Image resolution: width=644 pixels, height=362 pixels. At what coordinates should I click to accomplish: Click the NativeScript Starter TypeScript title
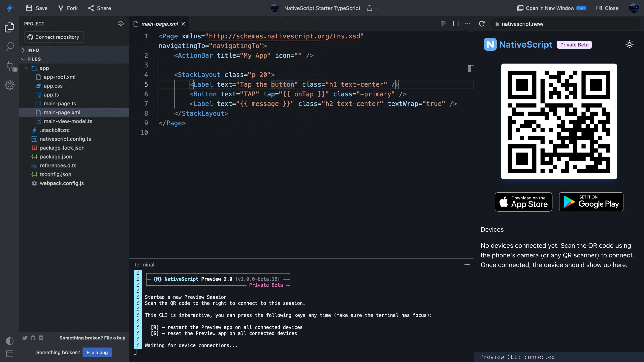pos(322,8)
